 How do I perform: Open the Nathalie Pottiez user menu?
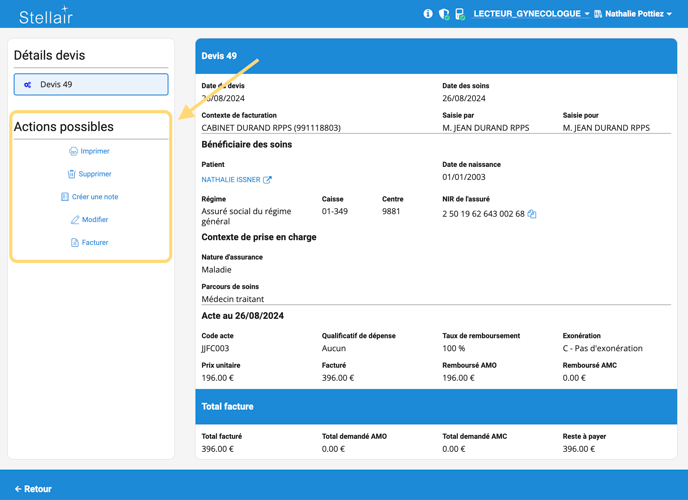click(x=633, y=14)
